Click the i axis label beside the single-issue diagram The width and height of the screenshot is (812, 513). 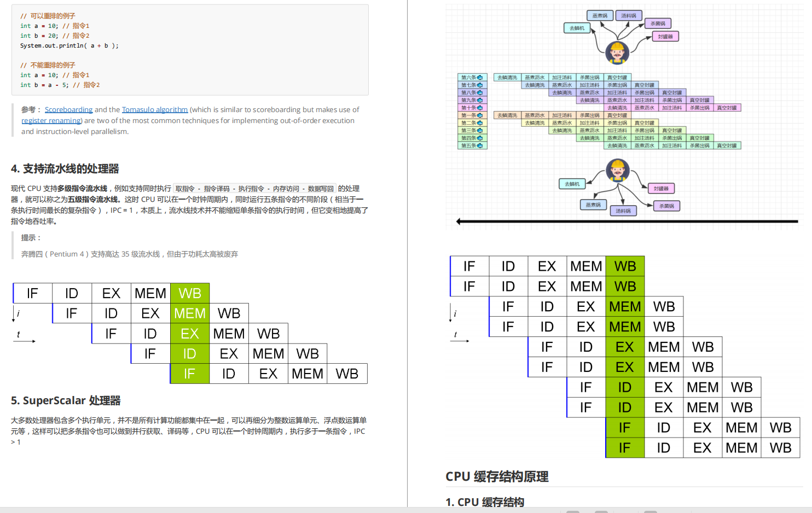point(18,313)
